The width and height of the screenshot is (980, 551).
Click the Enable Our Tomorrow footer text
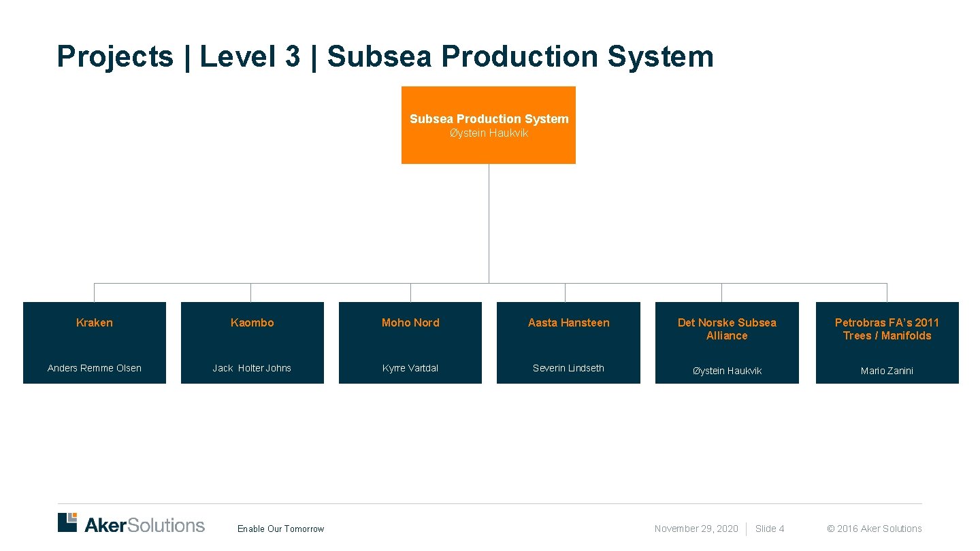click(281, 529)
